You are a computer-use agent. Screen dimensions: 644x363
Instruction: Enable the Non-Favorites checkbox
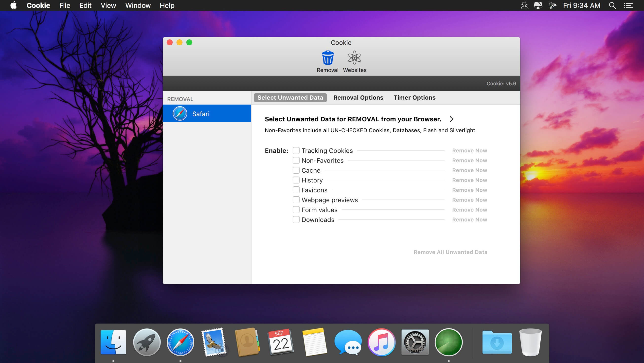pos(296,160)
